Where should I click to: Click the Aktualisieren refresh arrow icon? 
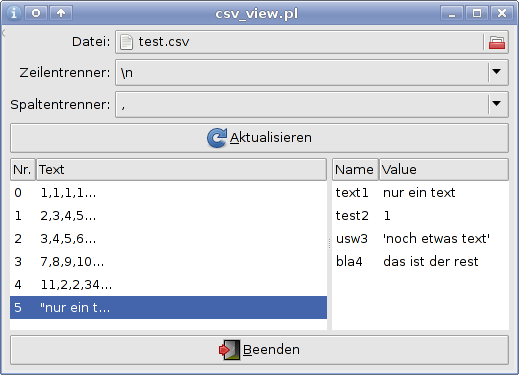coord(217,138)
